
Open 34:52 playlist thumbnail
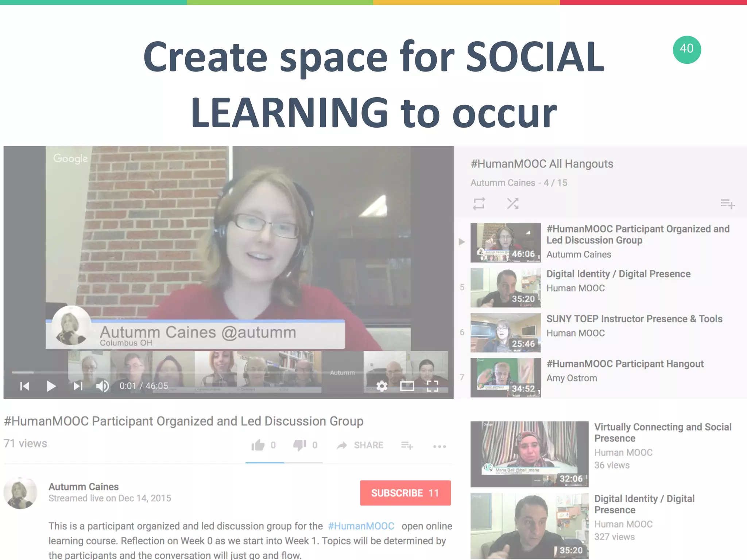coord(506,377)
